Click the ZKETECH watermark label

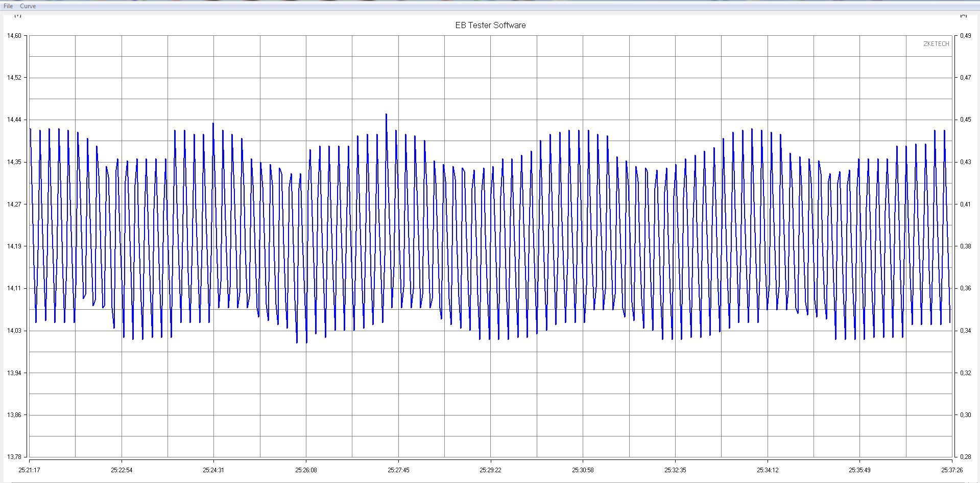[x=936, y=44]
